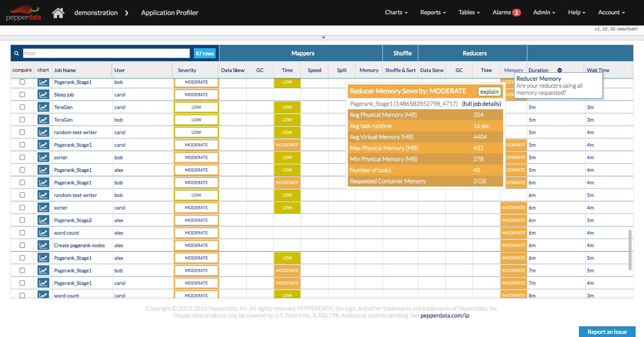Open the Help dropdown menu
Viewport: 644px width, 337px height.
577,12
